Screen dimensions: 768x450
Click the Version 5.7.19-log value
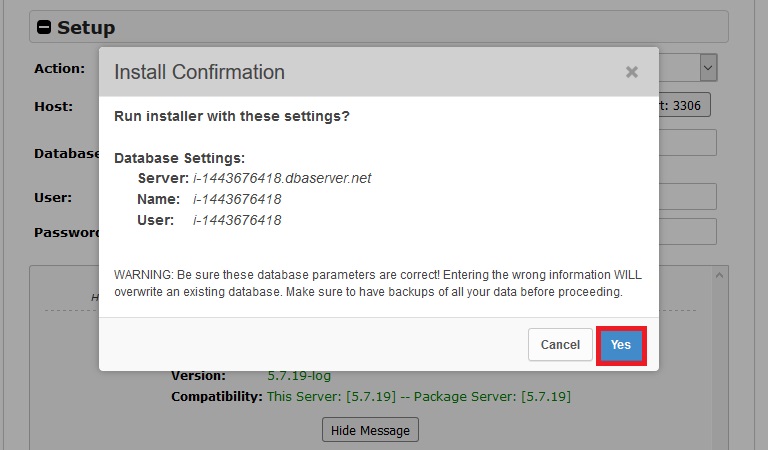point(299,376)
